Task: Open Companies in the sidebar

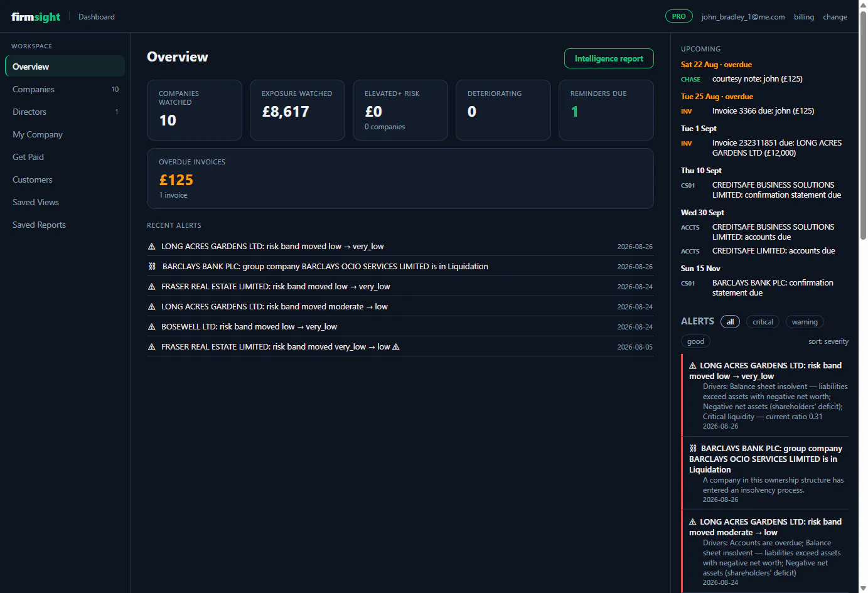Action: point(65,89)
